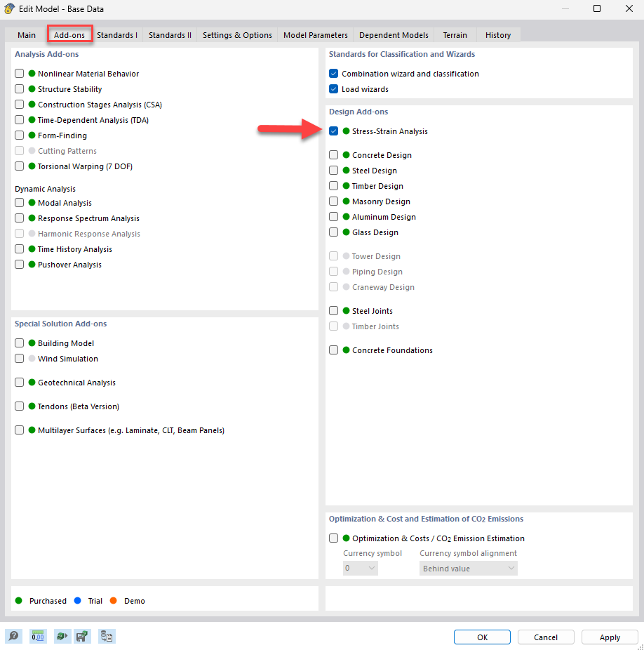Confirm with the OK button
Screen dimensions: 644x650
pyautogui.click(x=482, y=637)
